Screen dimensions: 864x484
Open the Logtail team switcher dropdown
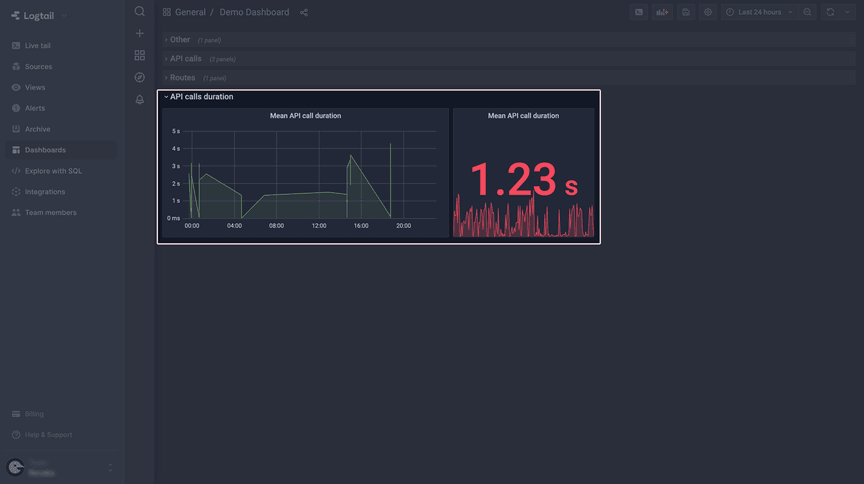pos(39,15)
